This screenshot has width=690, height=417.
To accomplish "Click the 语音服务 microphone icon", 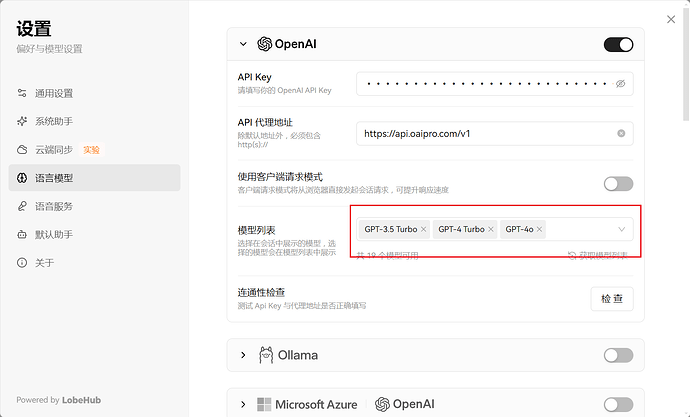I will pyautogui.click(x=22, y=206).
